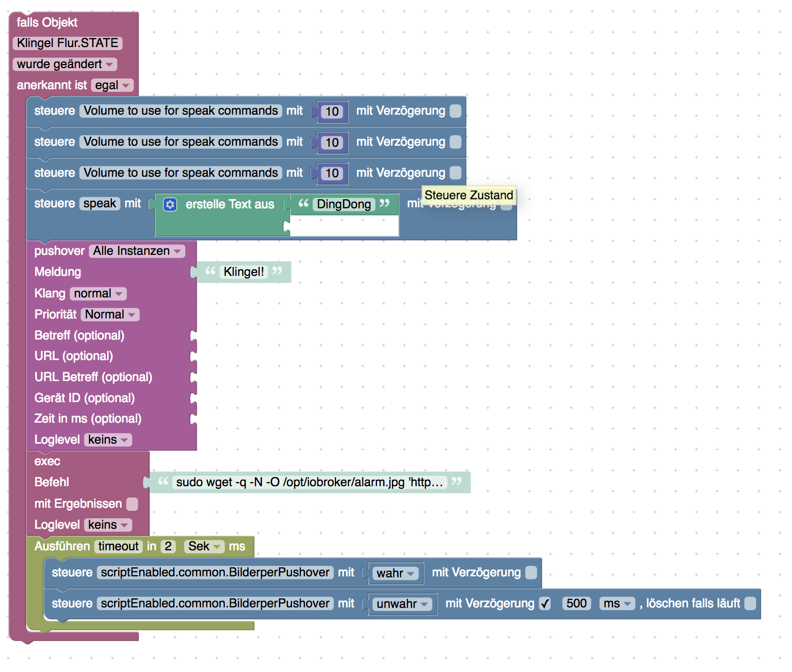
Task: Open 'wahr' boolean dropdown
Action: (x=395, y=573)
